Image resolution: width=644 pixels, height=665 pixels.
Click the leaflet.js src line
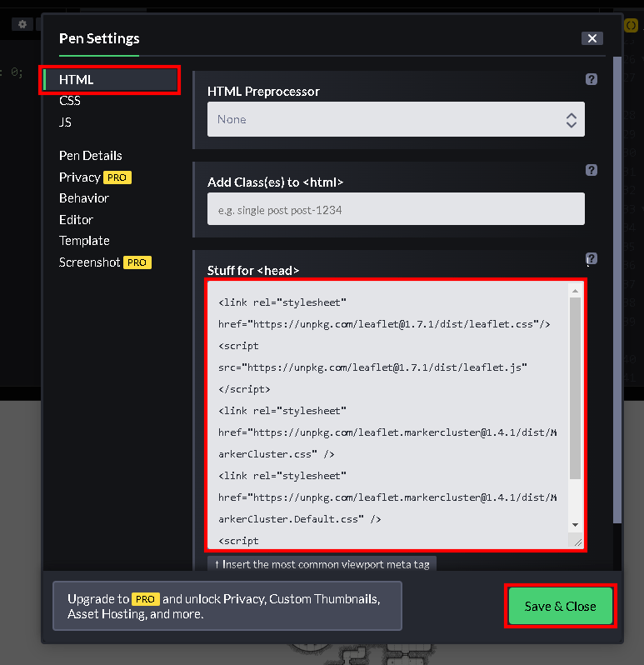[372, 367]
